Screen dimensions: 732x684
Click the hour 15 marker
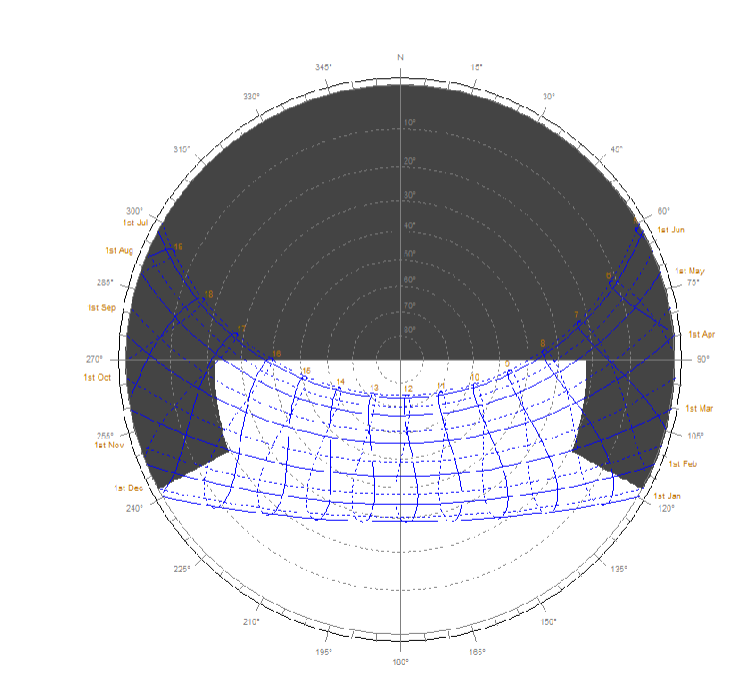(x=306, y=371)
